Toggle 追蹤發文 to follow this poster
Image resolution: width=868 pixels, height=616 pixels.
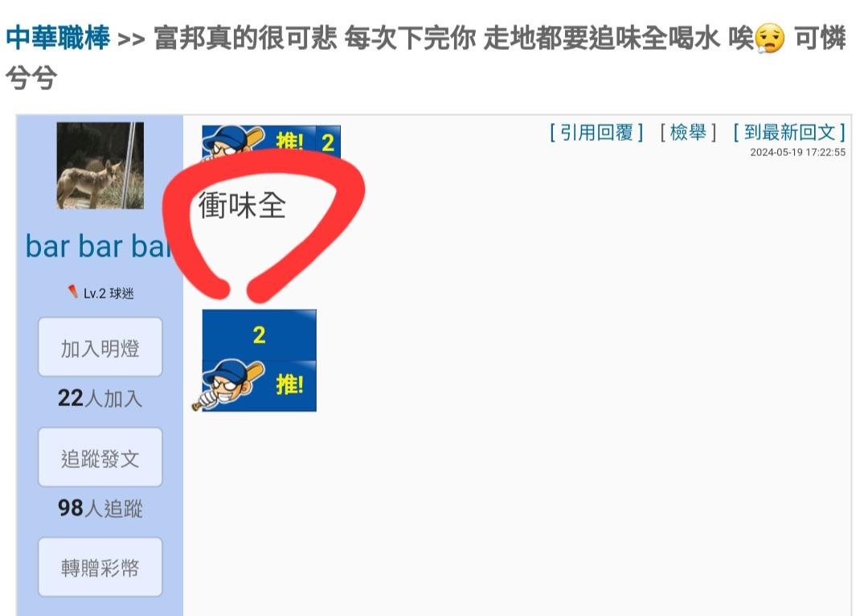[x=100, y=458]
